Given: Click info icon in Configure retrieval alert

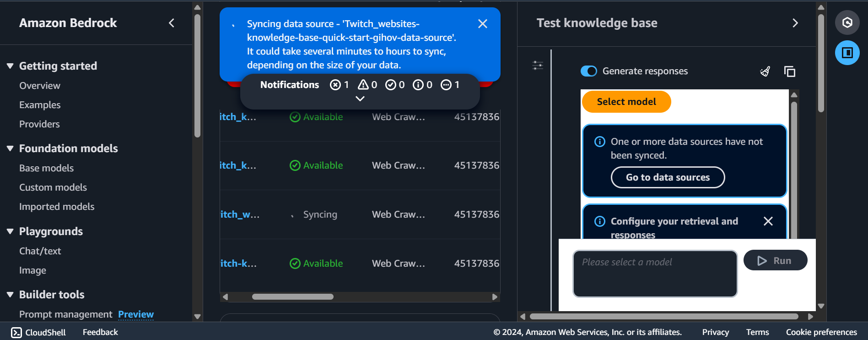Looking at the screenshot, I should pyautogui.click(x=599, y=221).
